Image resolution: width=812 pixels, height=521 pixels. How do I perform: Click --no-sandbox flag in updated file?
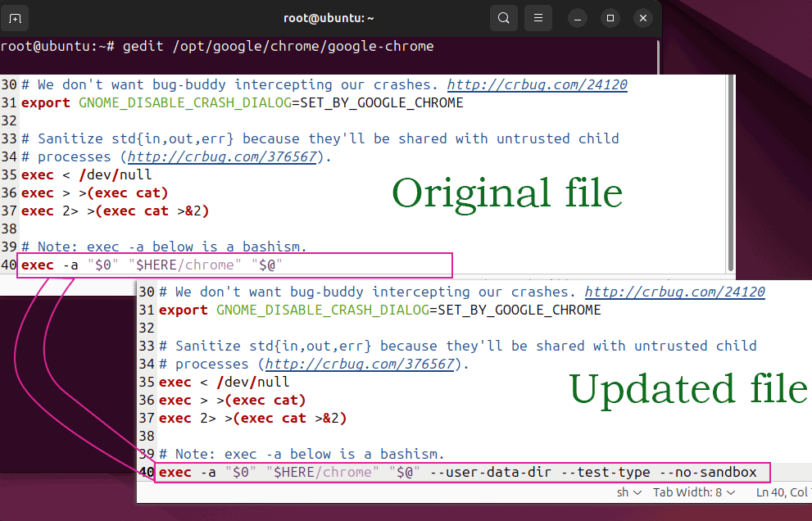pyautogui.click(x=709, y=472)
